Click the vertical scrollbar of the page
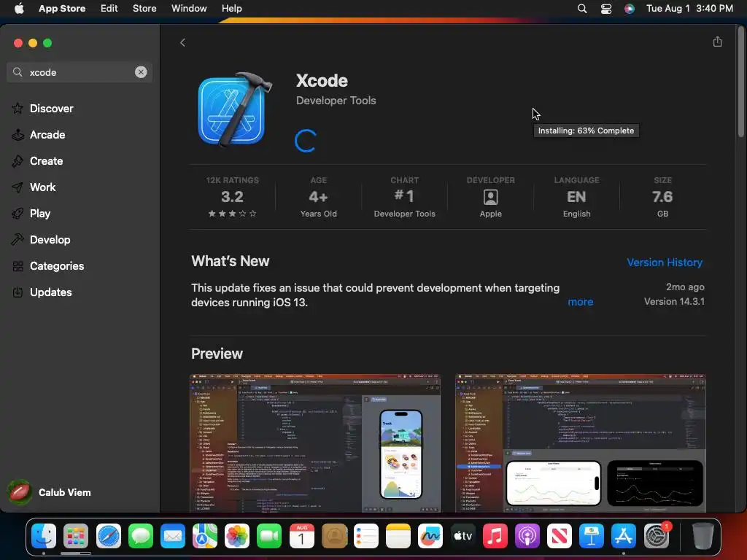The height and width of the screenshot is (560, 747). point(741,82)
